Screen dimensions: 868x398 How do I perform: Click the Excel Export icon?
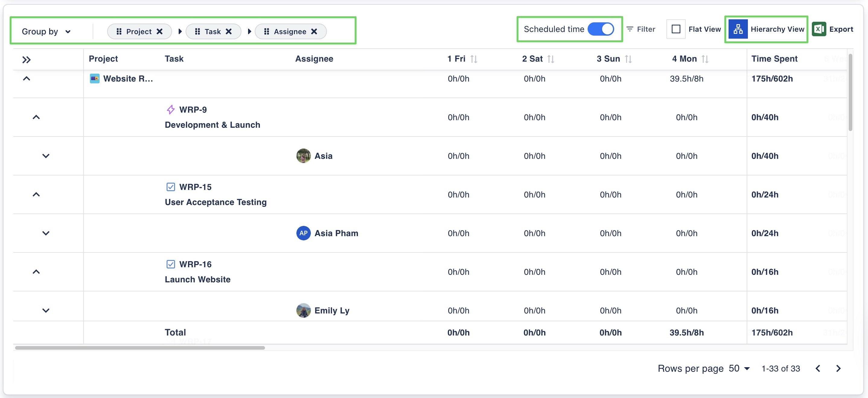point(819,29)
